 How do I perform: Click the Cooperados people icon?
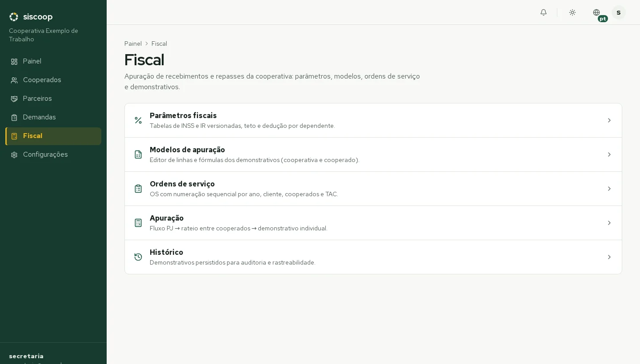pos(14,80)
